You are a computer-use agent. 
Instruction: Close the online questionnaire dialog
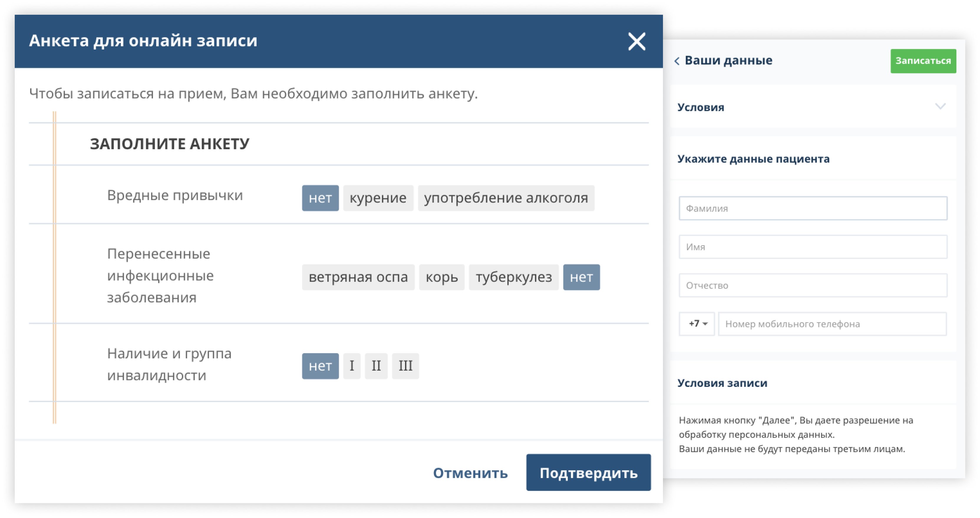click(x=637, y=42)
